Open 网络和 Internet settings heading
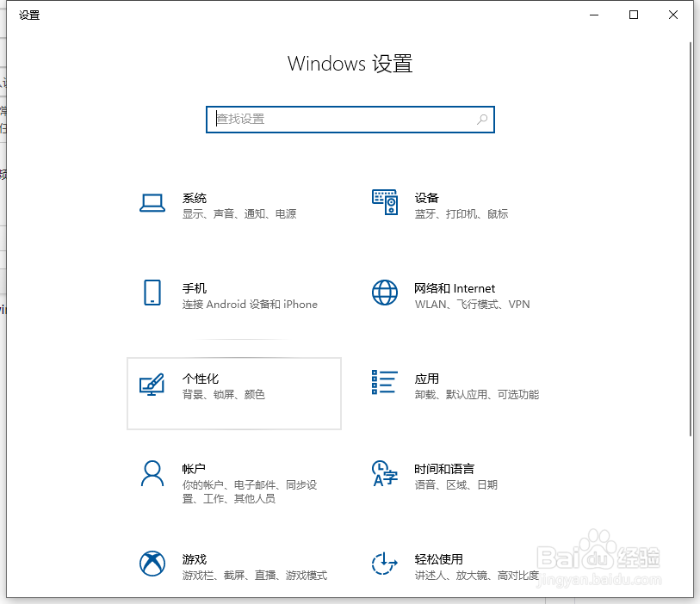Image resolution: width=700 pixels, height=604 pixels. click(x=455, y=288)
